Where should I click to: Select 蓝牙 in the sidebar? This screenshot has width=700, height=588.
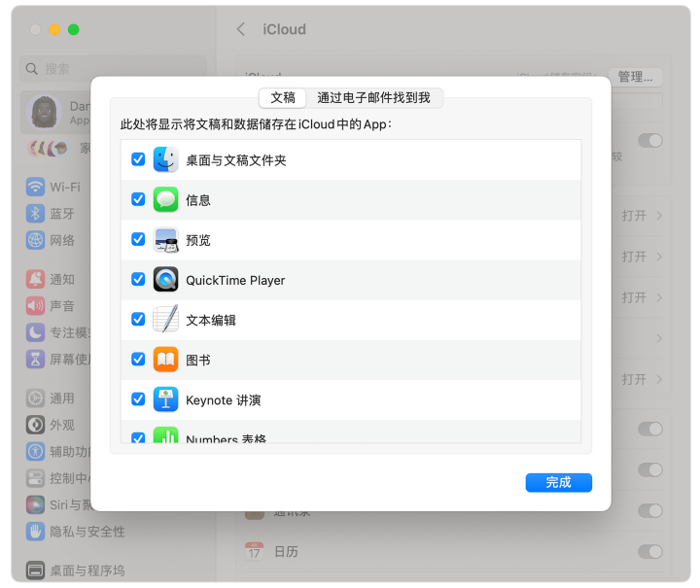(x=61, y=214)
